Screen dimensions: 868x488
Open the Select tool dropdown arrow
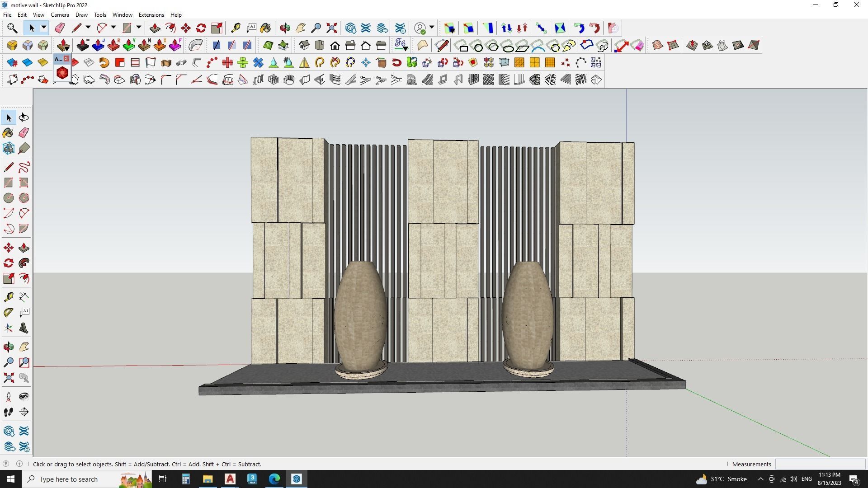pos(43,28)
